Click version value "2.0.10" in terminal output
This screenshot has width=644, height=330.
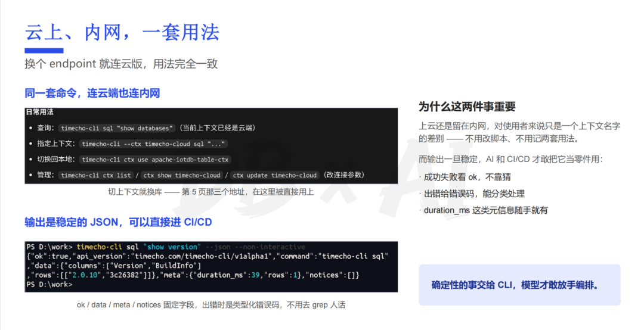84,275
